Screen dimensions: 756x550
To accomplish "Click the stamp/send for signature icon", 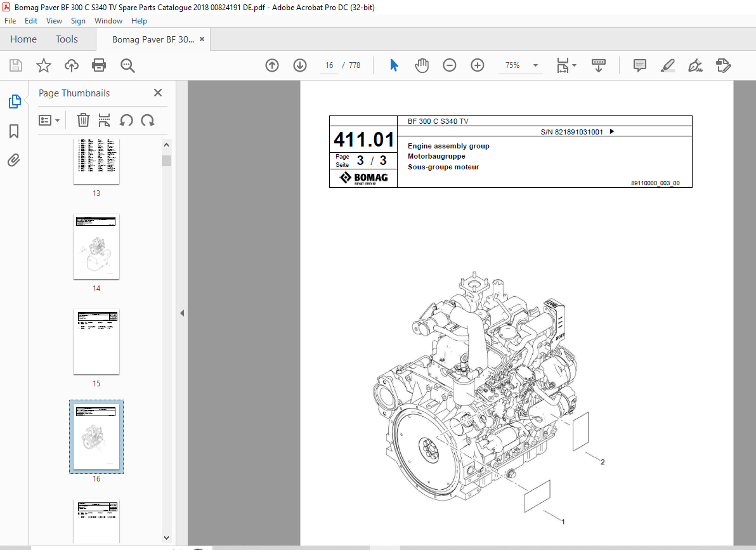I will [x=723, y=65].
